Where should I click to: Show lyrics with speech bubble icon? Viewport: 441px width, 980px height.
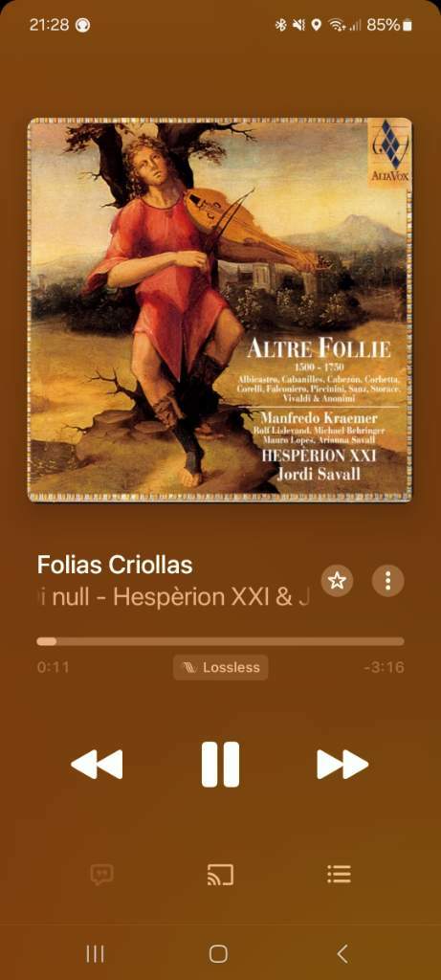tap(101, 875)
